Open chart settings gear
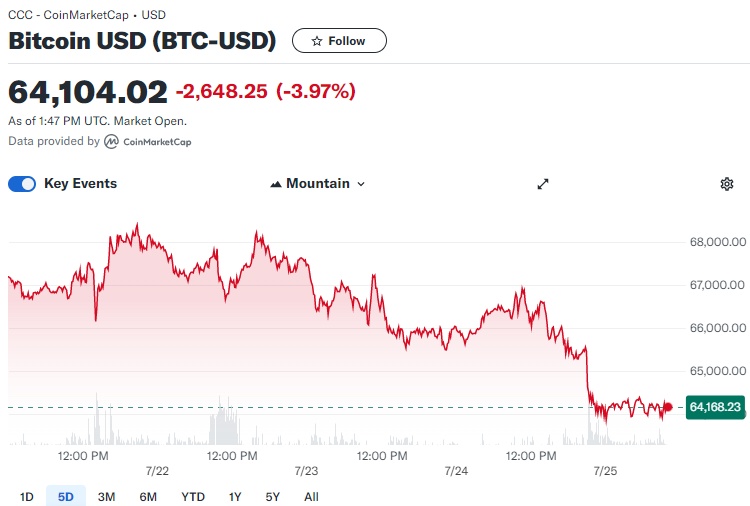This screenshot has height=506, width=750. pyautogui.click(x=727, y=184)
